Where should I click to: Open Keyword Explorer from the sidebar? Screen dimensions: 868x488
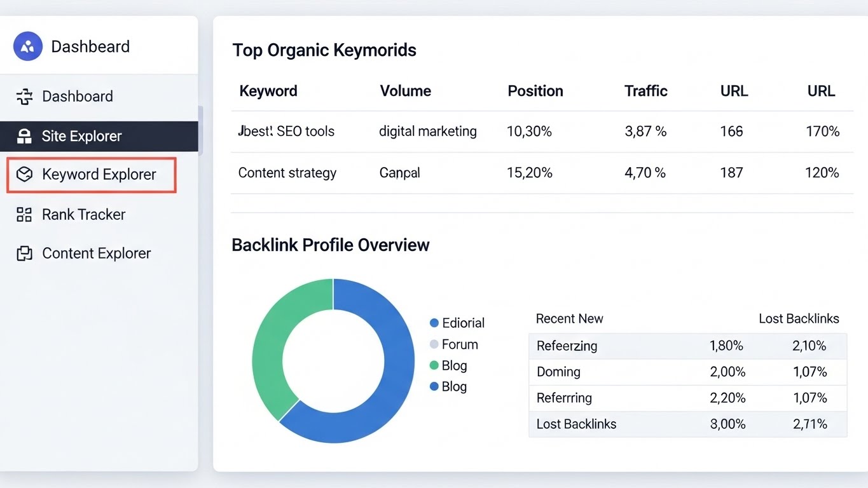point(99,175)
